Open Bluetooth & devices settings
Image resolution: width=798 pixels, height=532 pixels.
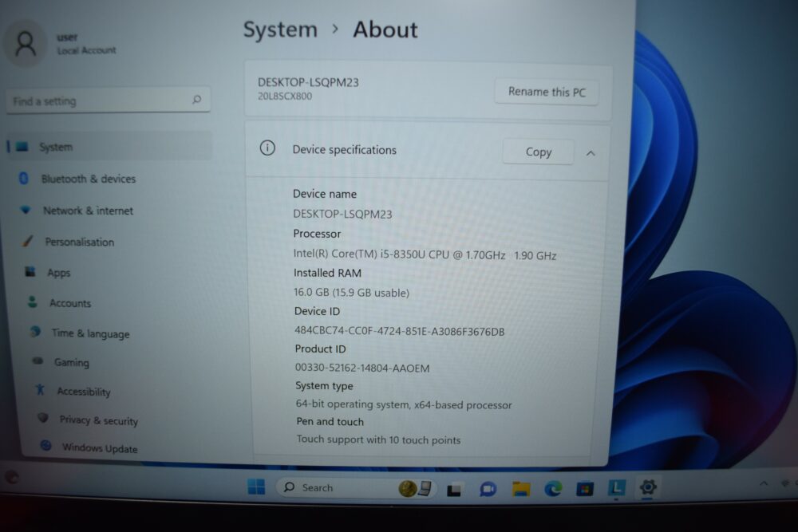[88, 179]
